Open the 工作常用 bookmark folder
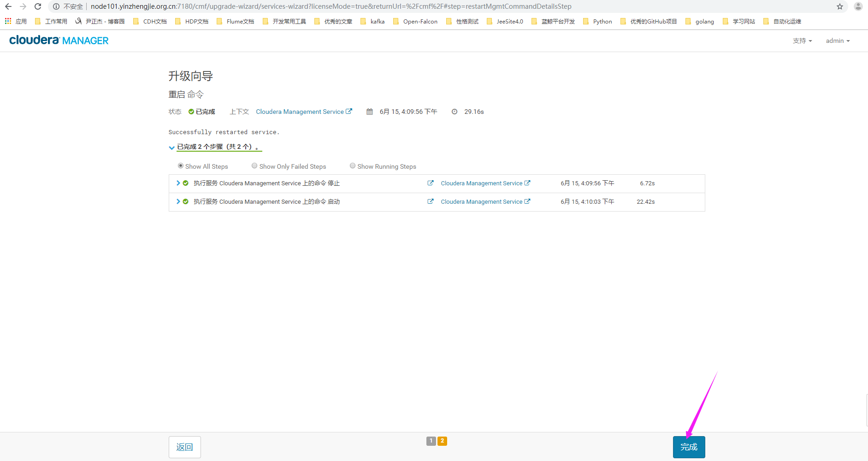This screenshot has height=461, width=868. [51, 21]
